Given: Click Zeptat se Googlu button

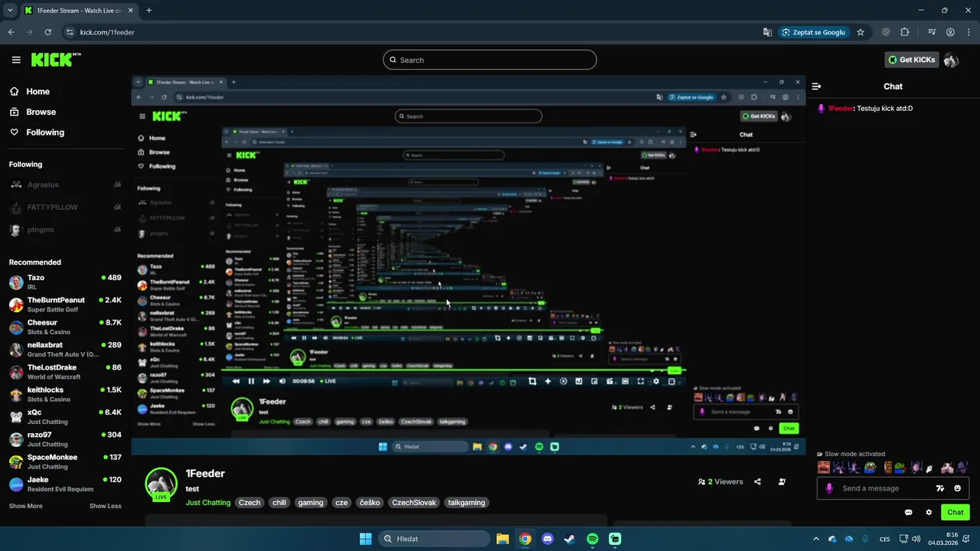Looking at the screenshot, I should 815,32.
